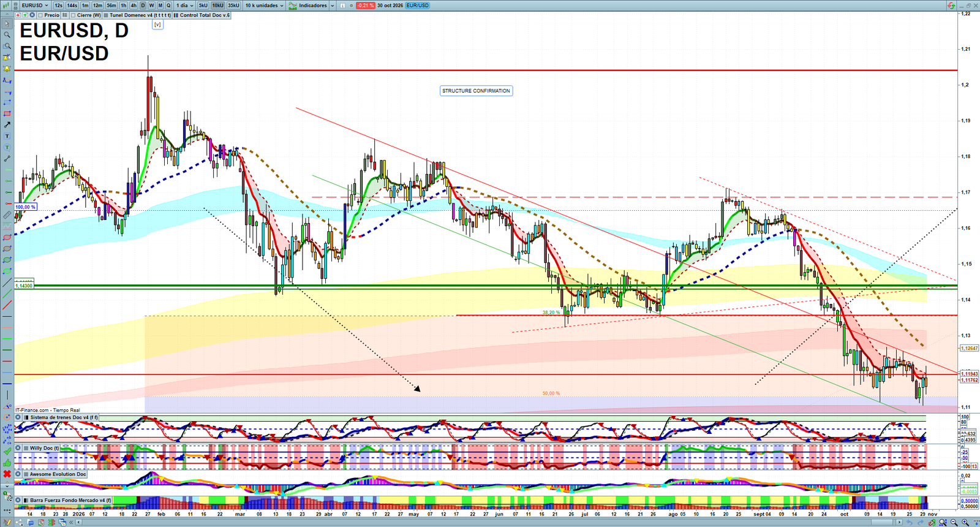
Task: Select the ruler measurement tool
Action: point(7,215)
